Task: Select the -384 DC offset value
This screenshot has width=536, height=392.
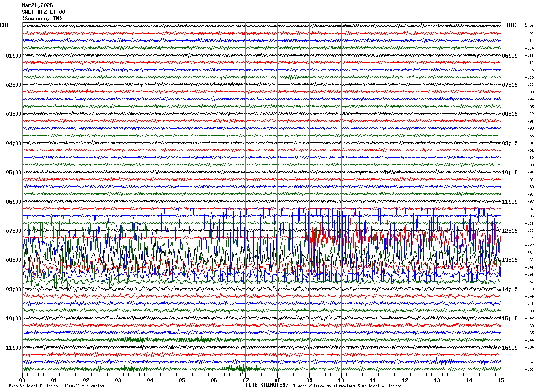Action: (x=529, y=253)
